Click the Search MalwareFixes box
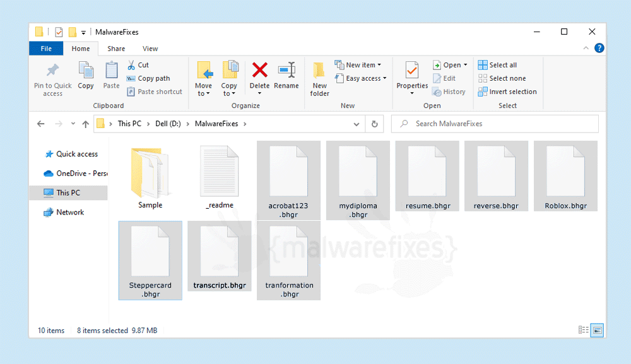This screenshot has height=364, width=631. [x=495, y=124]
